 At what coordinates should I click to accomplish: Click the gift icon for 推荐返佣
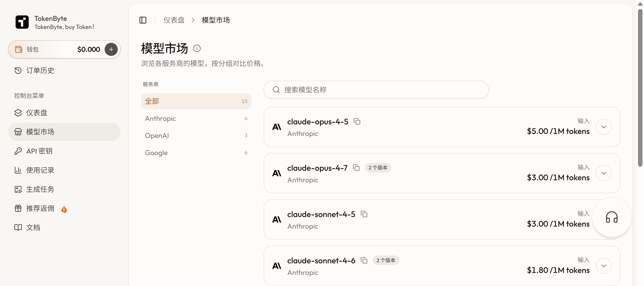[x=18, y=208]
